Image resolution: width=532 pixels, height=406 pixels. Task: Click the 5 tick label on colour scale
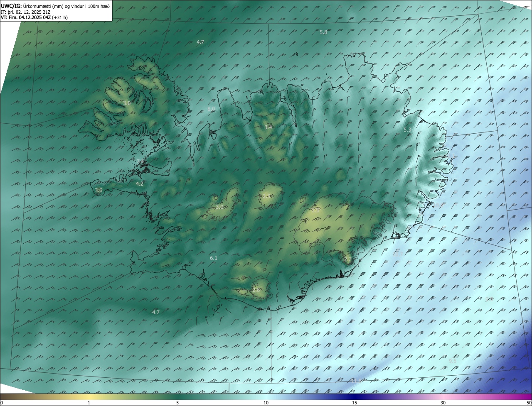click(x=177, y=403)
